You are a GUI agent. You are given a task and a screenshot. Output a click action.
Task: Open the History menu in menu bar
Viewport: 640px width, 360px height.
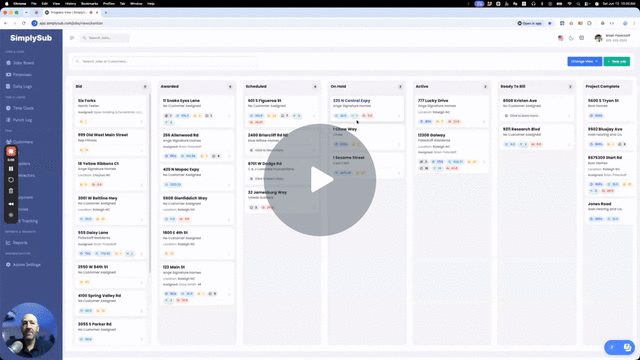pyautogui.click(x=70, y=4)
